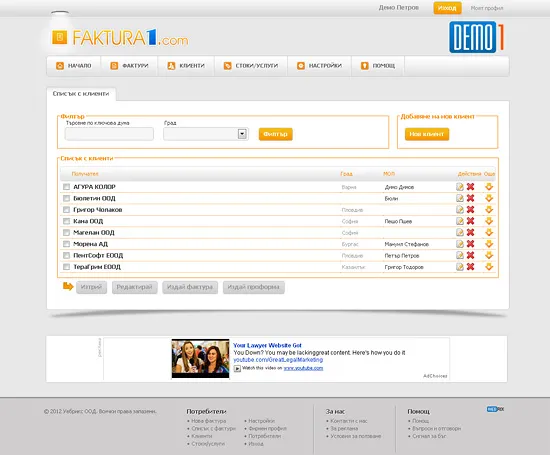Click the Издай проформа button
The height and width of the screenshot is (455, 550).
(x=253, y=287)
